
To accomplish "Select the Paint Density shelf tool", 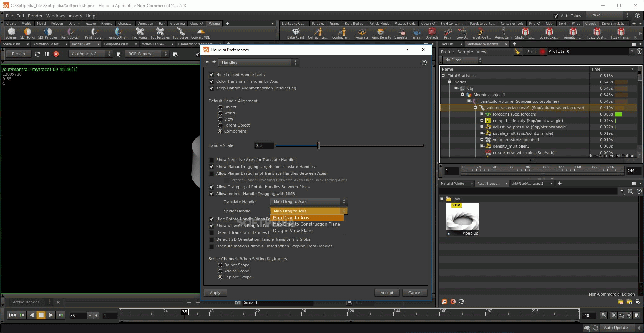I will (381, 33).
